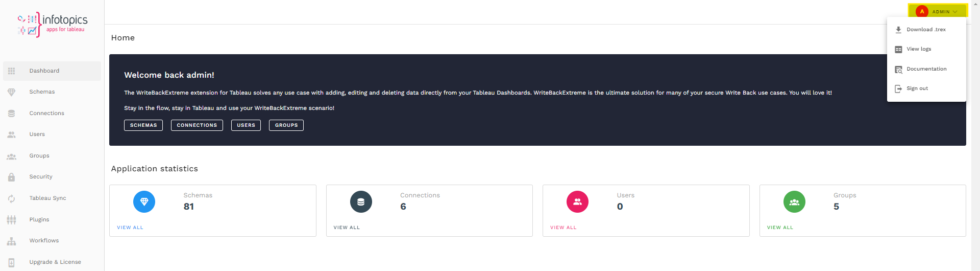This screenshot has height=271, width=980.
Task: Click the View logs icon
Action: pos(898,49)
